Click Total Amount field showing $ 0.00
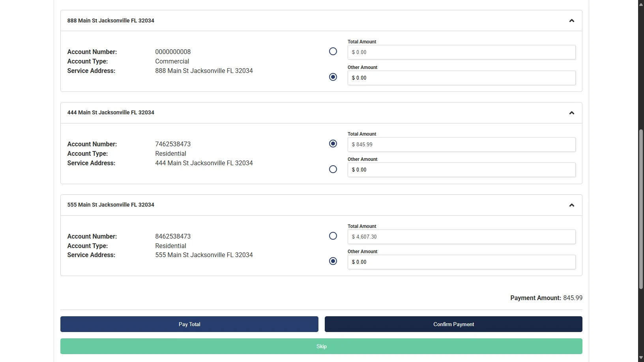 pyautogui.click(x=461, y=52)
